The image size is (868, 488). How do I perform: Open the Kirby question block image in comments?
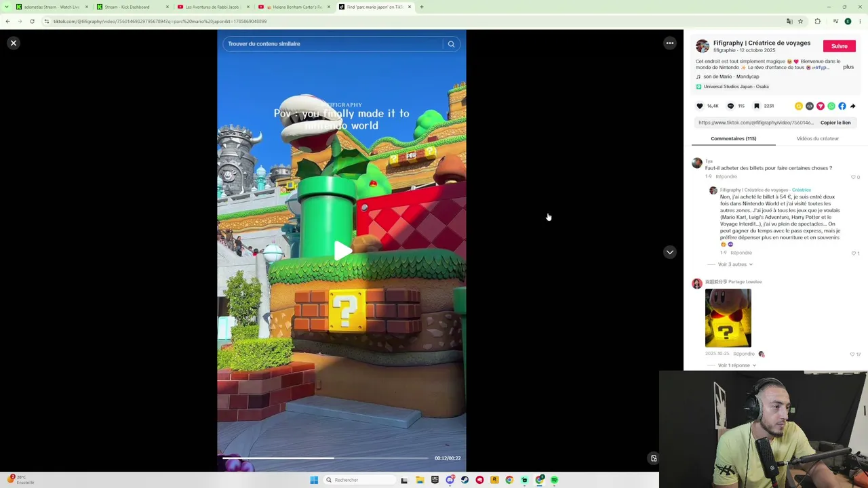pos(728,318)
